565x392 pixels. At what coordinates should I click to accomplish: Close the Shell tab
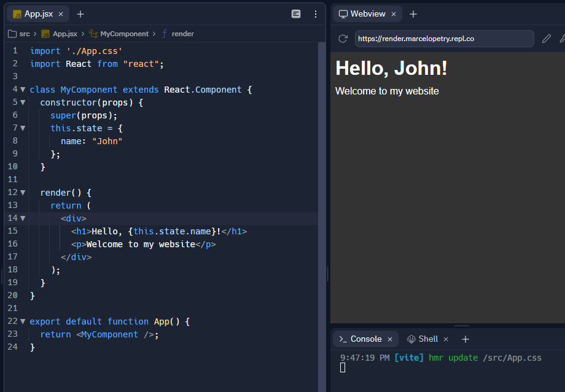point(446,339)
